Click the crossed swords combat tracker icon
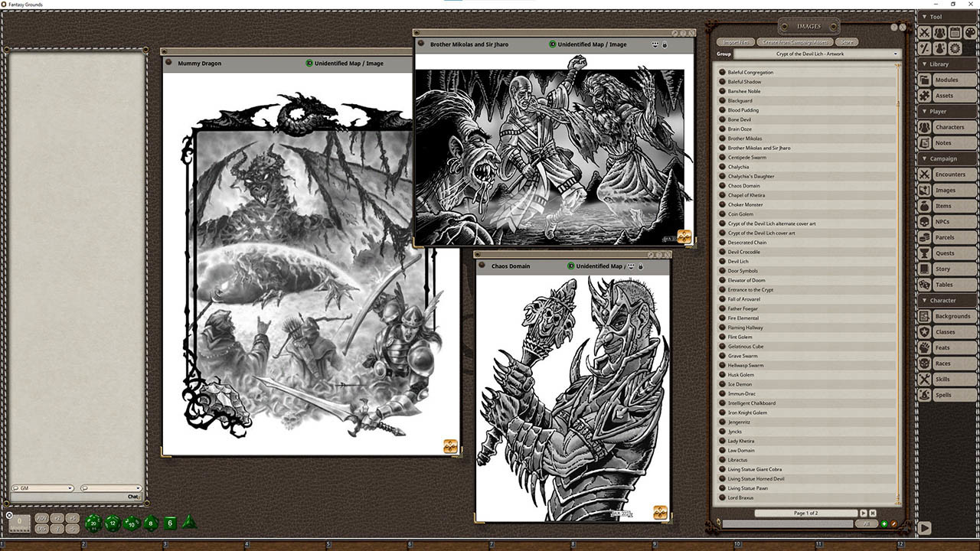980x551 pixels. click(x=925, y=33)
